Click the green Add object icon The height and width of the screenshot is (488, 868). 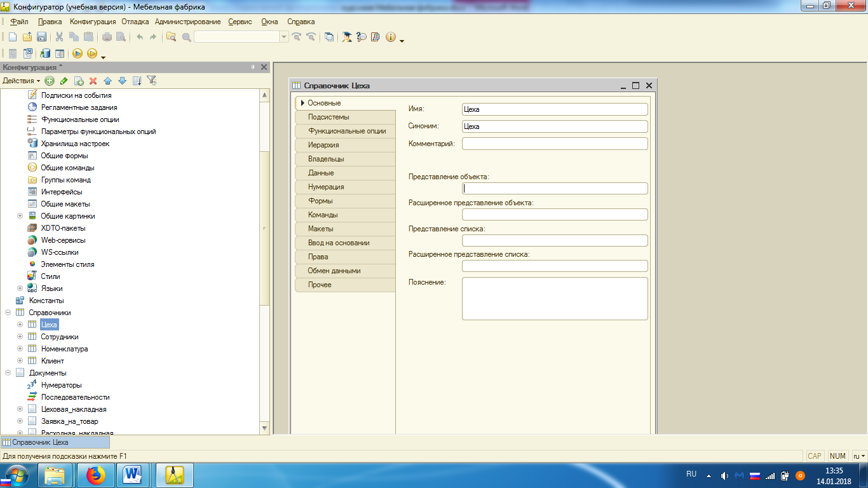coord(49,81)
